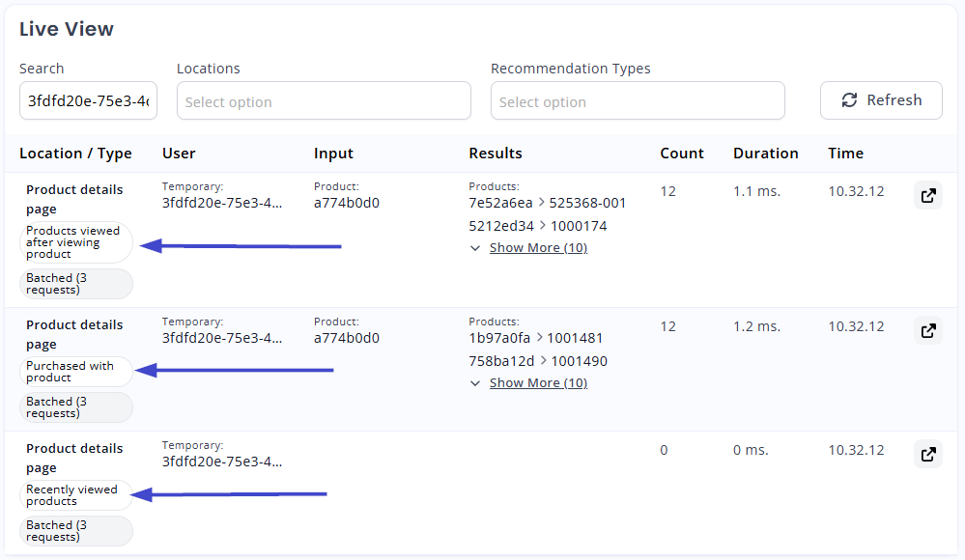Click the Batched tag in the 1.2 ms. row

click(x=76, y=407)
